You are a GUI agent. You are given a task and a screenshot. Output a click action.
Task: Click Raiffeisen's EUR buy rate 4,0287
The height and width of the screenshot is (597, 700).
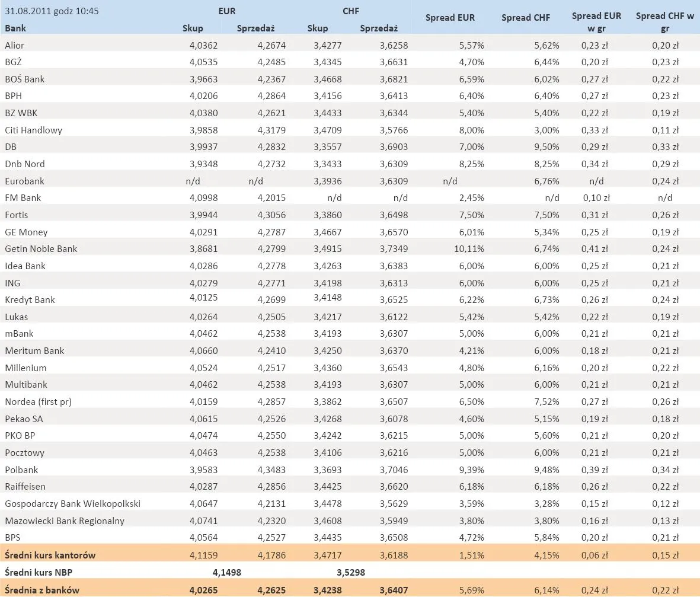(203, 486)
